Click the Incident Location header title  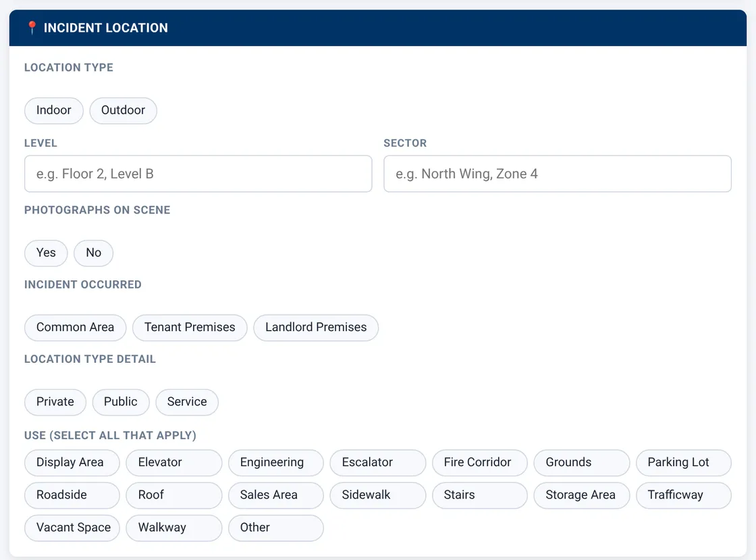[x=106, y=28]
